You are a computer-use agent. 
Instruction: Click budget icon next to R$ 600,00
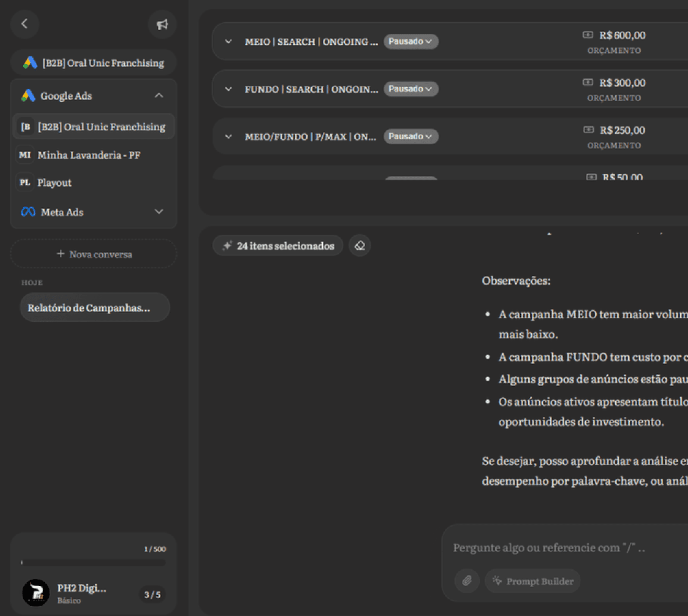[588, 35]
